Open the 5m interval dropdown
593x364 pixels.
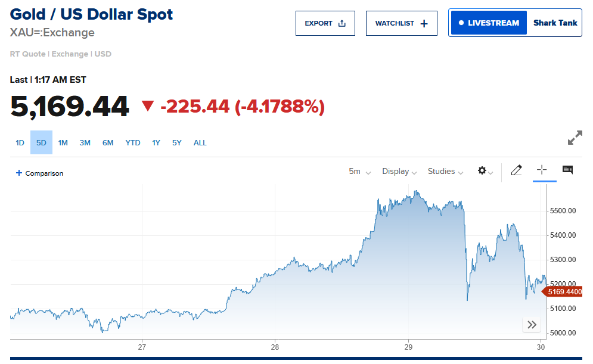click(359, 172)
